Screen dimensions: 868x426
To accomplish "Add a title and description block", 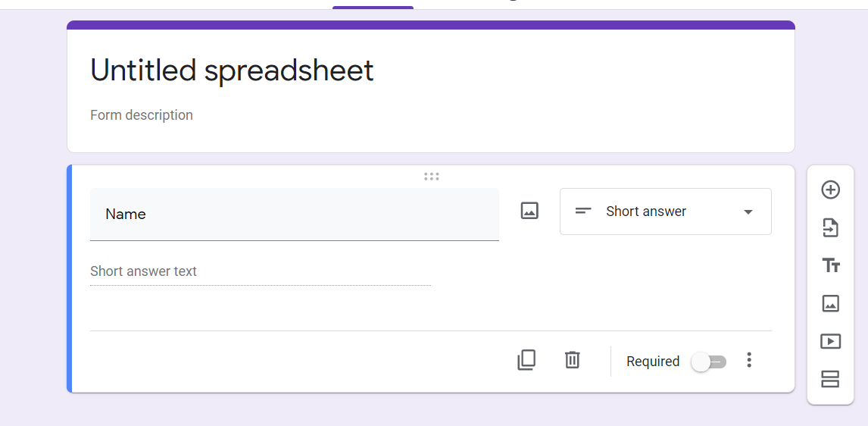I will click(830, 266).
